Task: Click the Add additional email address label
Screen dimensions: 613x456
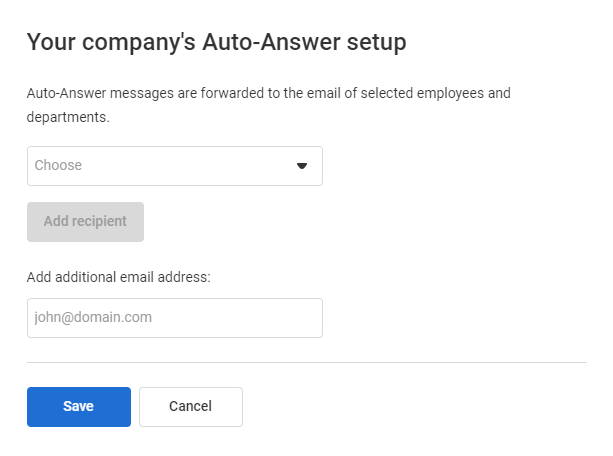Action: pyautogui.click(x=119, y=277)
